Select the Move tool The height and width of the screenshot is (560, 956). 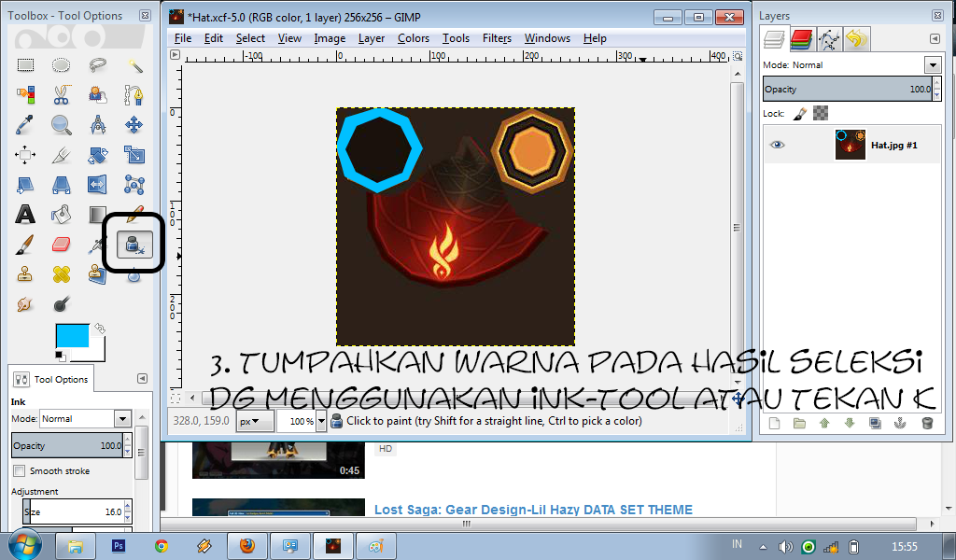134,125
